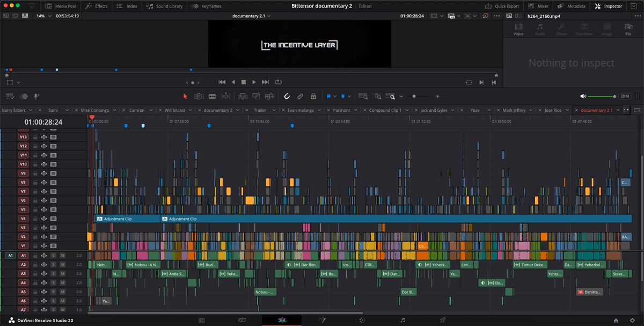
Task: Click the timeline zoom slider handle
Action: [x=414, y=96]
